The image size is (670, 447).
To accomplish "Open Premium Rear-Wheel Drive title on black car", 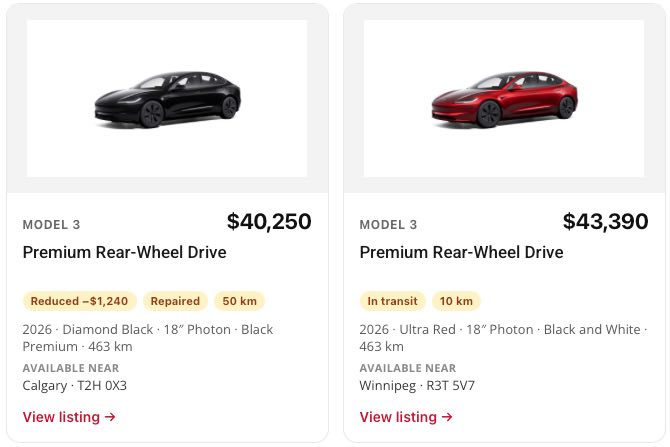I will point(124,252).
